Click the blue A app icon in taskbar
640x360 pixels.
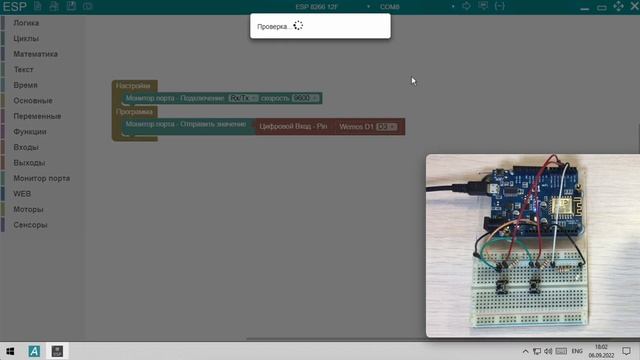(34, 351)
